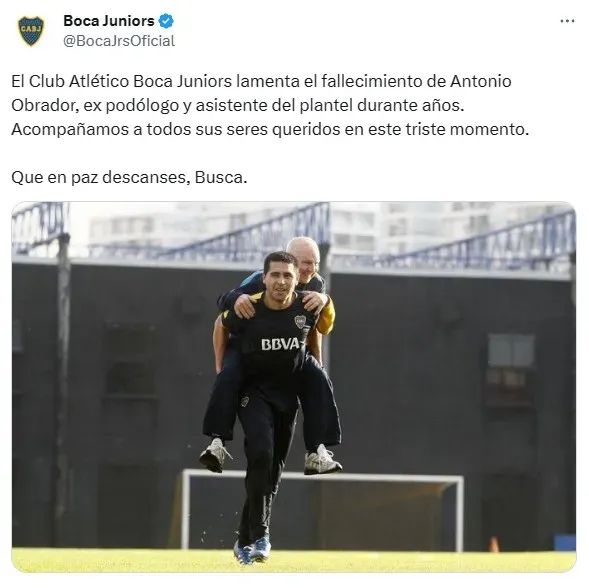This screenshot has height=588, width=589.
Task: Click the white goal frame in the photo
Action: pyautogui.click(x=322, y=509)
